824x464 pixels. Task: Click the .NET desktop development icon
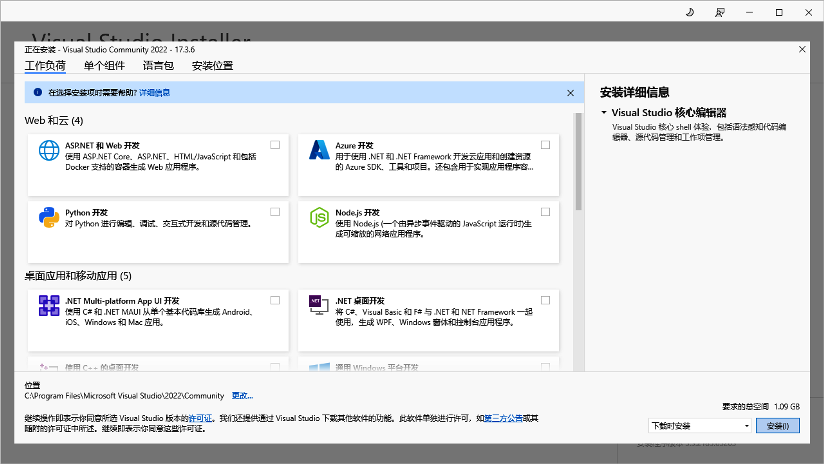tap(318, 305)
